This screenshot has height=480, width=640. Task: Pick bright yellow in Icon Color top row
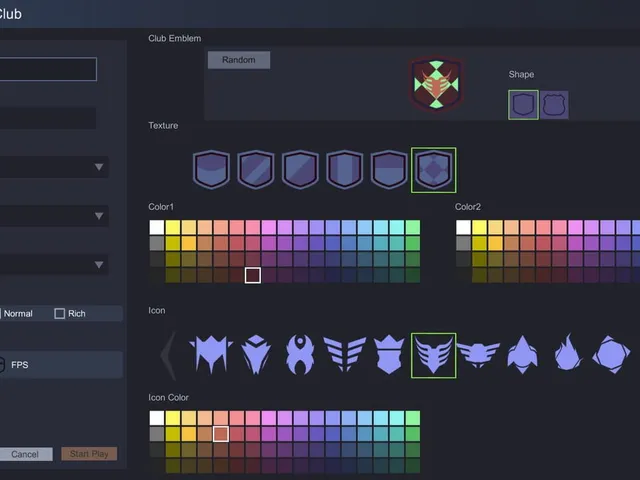click(x=173, y=418)
